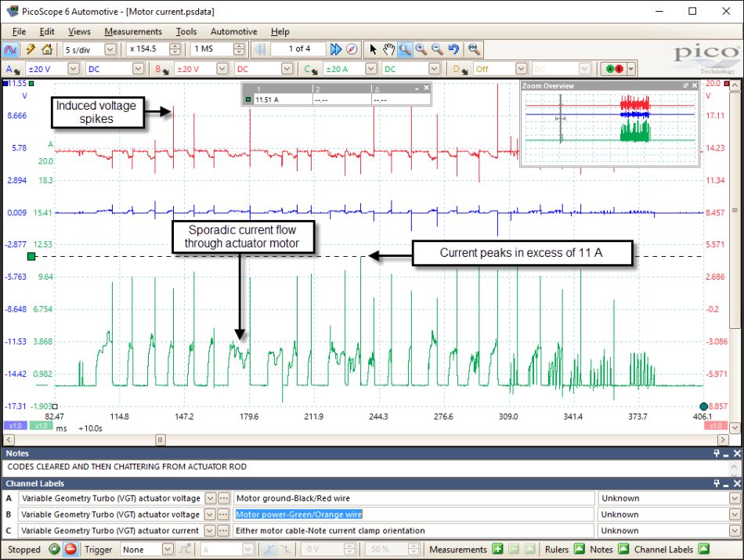Click the Zoom Overview thumbnail waveform
Image resolution: width=744 pixels, height=560 pixels.
pos(610,127)
